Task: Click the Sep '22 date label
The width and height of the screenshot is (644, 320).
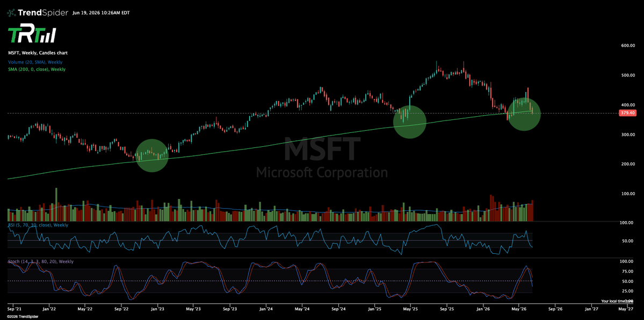Action: [121, 308]
